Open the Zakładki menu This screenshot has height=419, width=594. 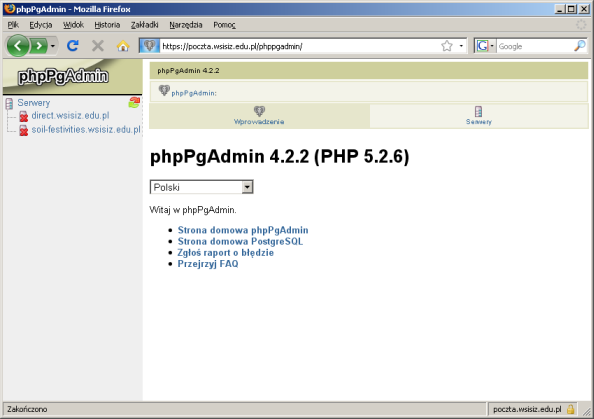click(144, 25)
